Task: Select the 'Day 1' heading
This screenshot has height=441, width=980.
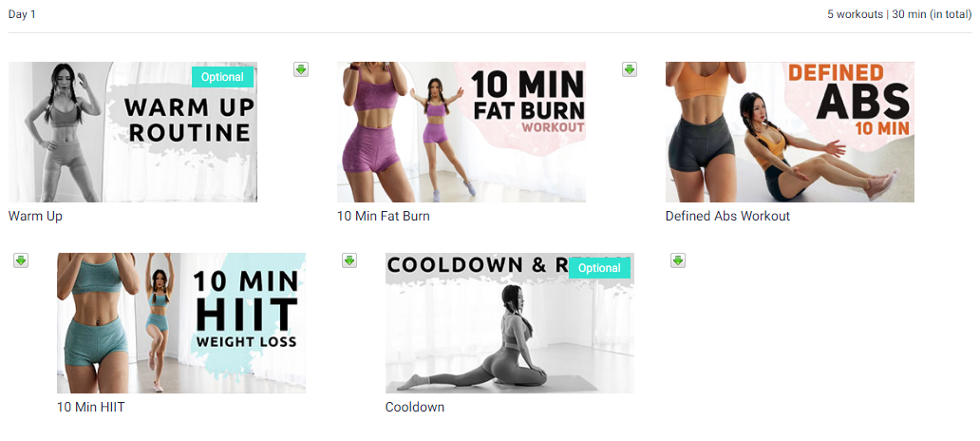Action: 22,14
